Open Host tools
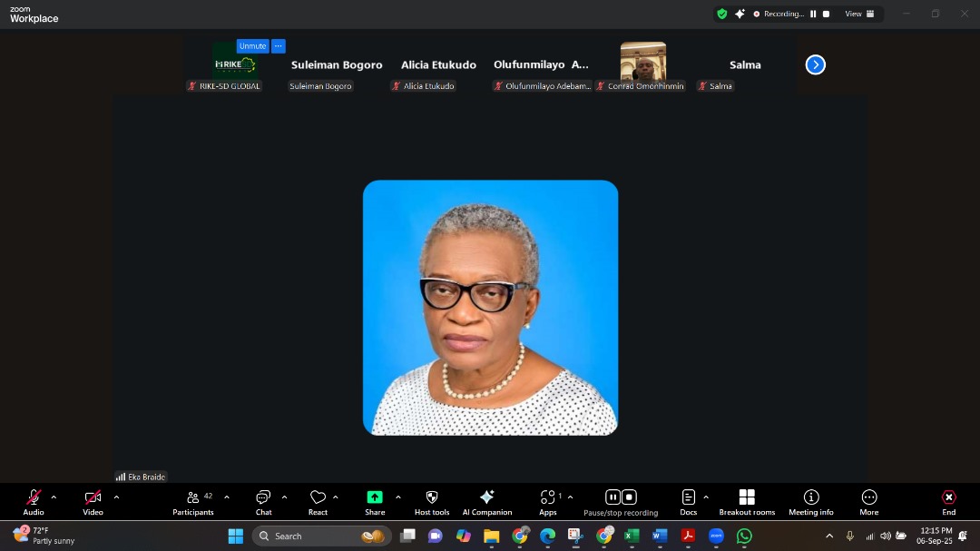The width and height of the screenshot is (980, 551). coord(432,502)
